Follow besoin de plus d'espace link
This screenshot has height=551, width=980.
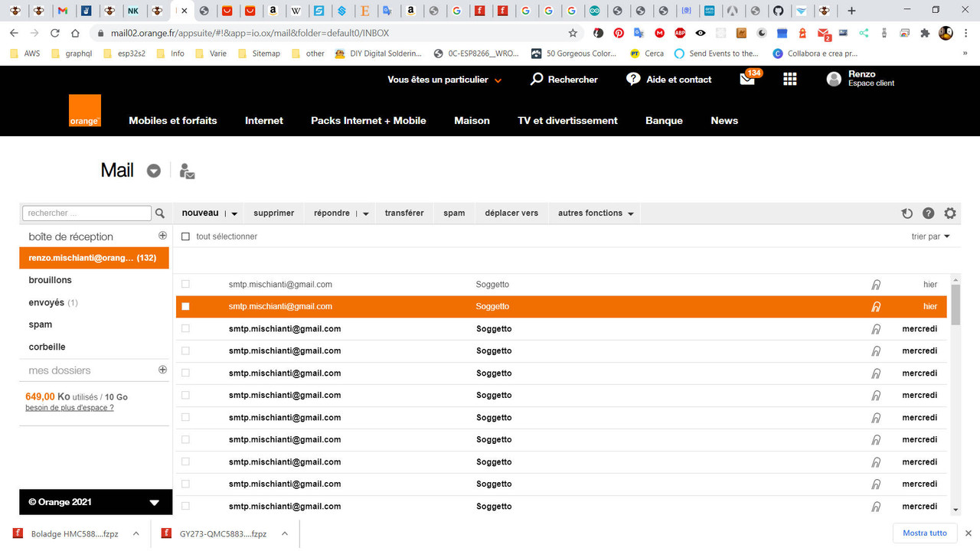pyautogui.click(x=70, y=408)
